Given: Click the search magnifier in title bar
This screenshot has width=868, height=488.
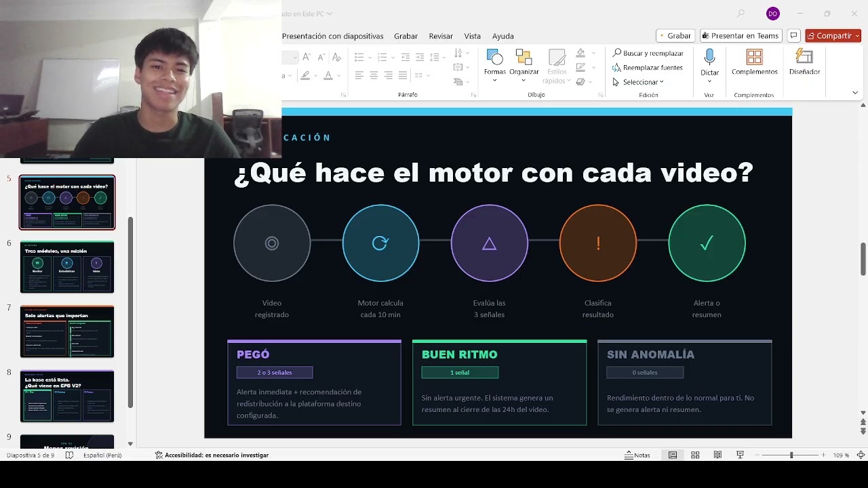Looking at the screenshot, I should 741,14.
